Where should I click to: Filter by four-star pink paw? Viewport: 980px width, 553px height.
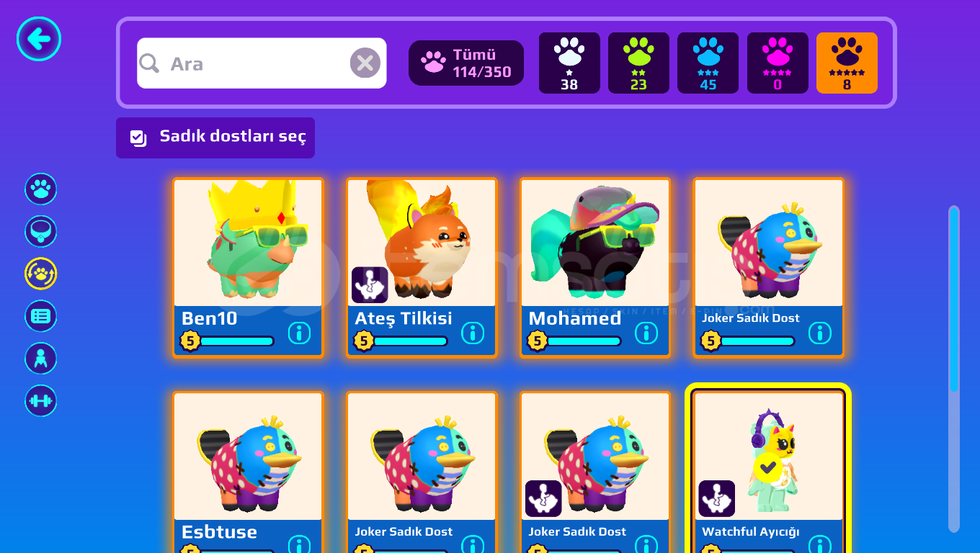778,63
